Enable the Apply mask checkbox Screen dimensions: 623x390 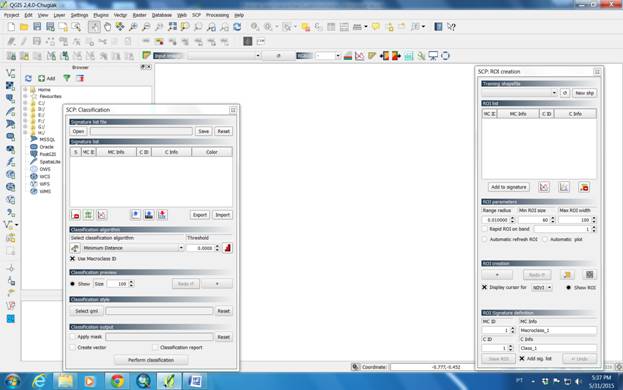click(72, 337)
